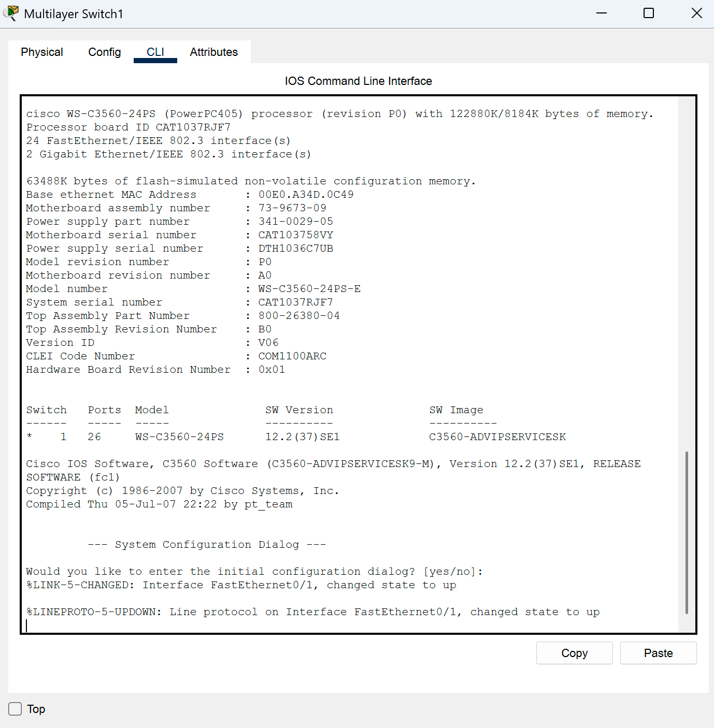
Task: Enable the Top checkbox
Action: tap(15, 709)
